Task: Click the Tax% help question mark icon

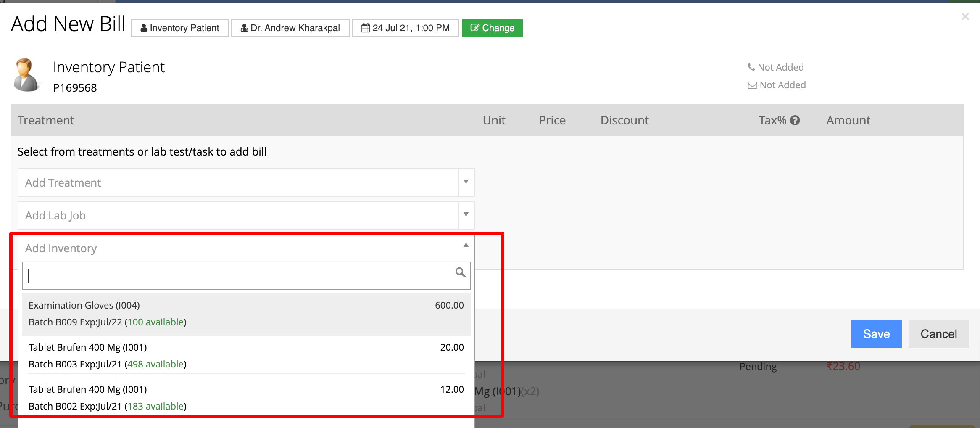Action: coord(795,120)
